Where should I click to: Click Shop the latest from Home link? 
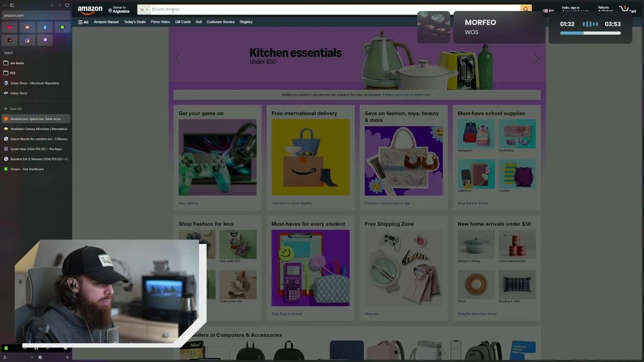click(x=477, y=314)
